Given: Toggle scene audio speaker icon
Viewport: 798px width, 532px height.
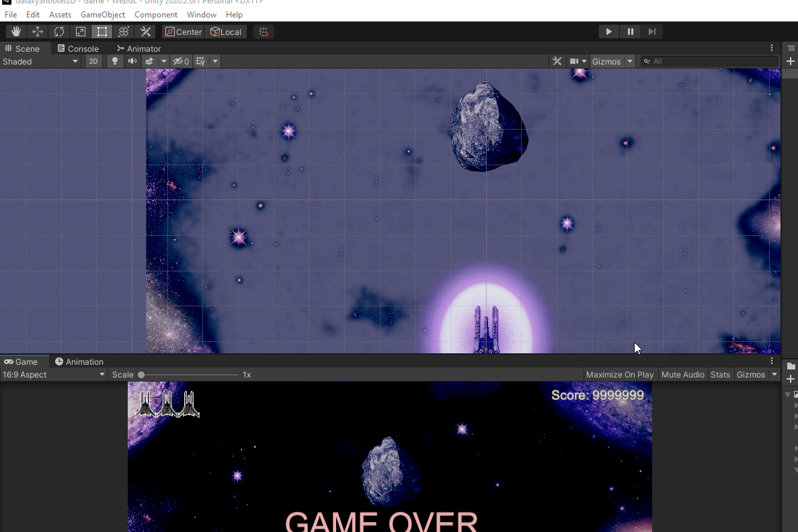Looking at the screenshot, I should pos(132,62).
